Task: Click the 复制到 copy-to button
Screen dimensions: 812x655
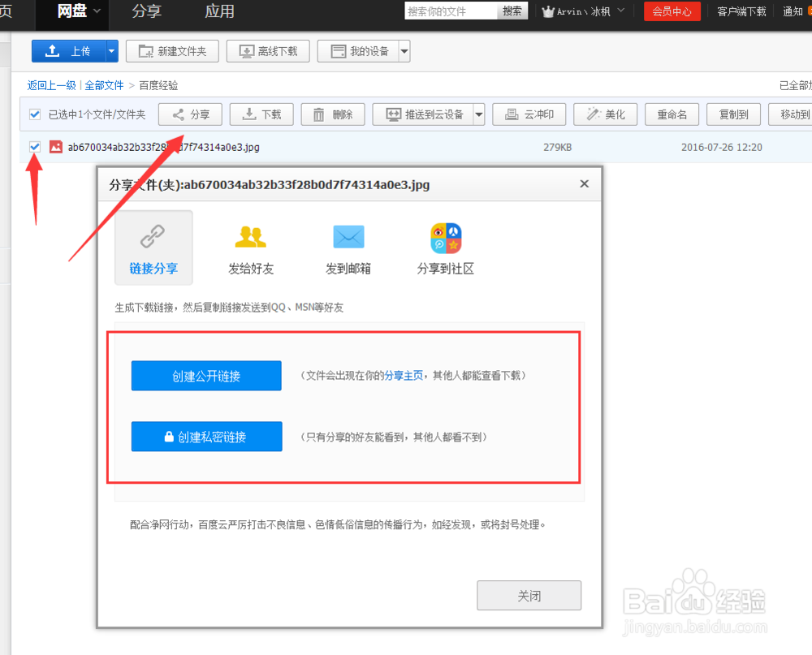Action: [734, 114]
